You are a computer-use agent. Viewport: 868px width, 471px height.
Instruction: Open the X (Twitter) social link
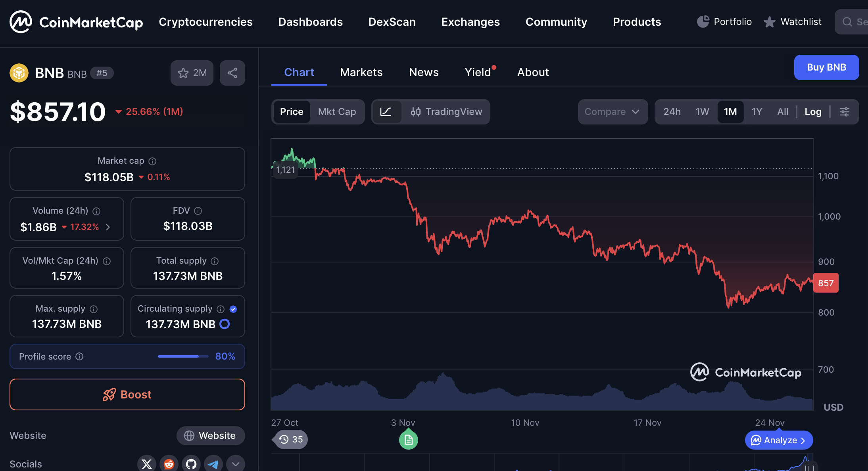(147, 463)
